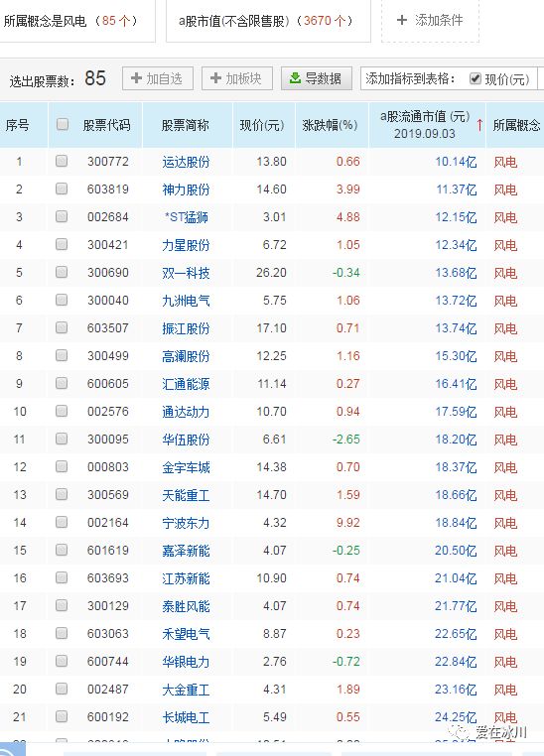The width and height of the screenshot is (544, 756).
Task: Open stock link 神力股份
Action: 187,189
